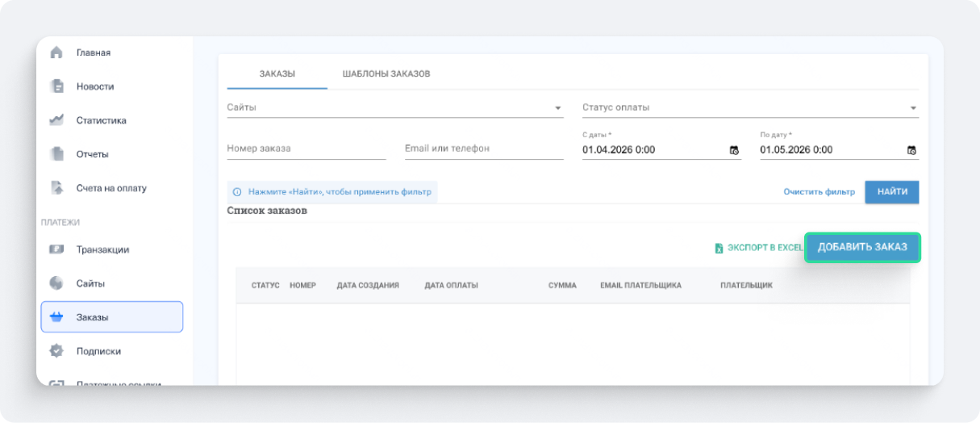Open the Счета на оплату icon
Screen dimensions: 980x423
tap(56, 188)
